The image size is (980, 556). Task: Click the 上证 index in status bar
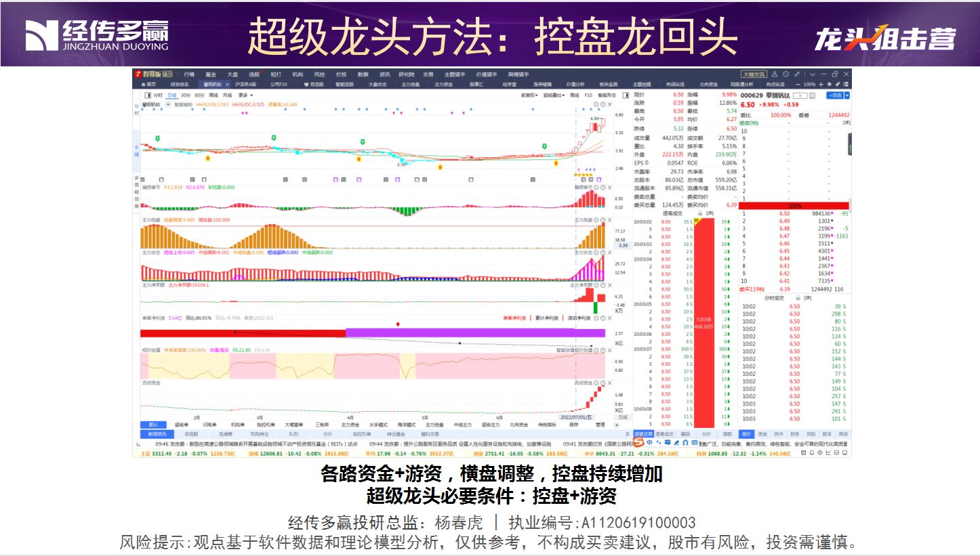pos(146,453)
